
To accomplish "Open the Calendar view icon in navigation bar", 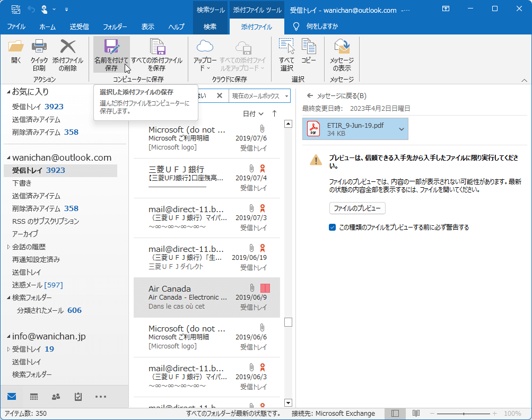I will tap(34, 397).
